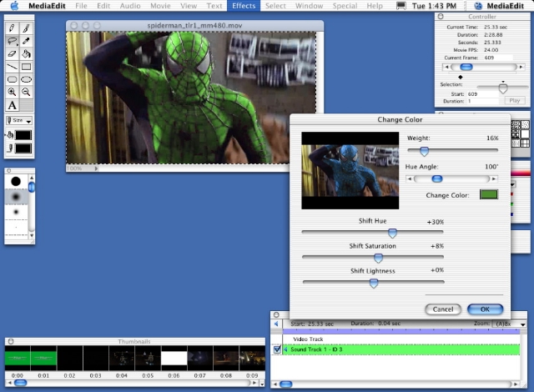The width and height of the screenshot is (534, 392).
Task: Click the pen color black swatch
Action: [x=23, y=148]
